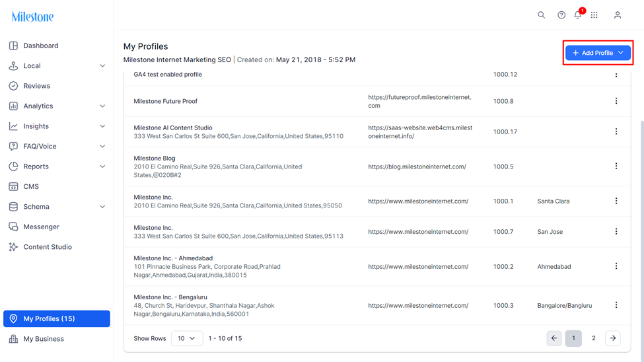Screen dimensions: 644x362
Task: Open the Show Rows 10 dropdown
Action: tap(187, 339)
